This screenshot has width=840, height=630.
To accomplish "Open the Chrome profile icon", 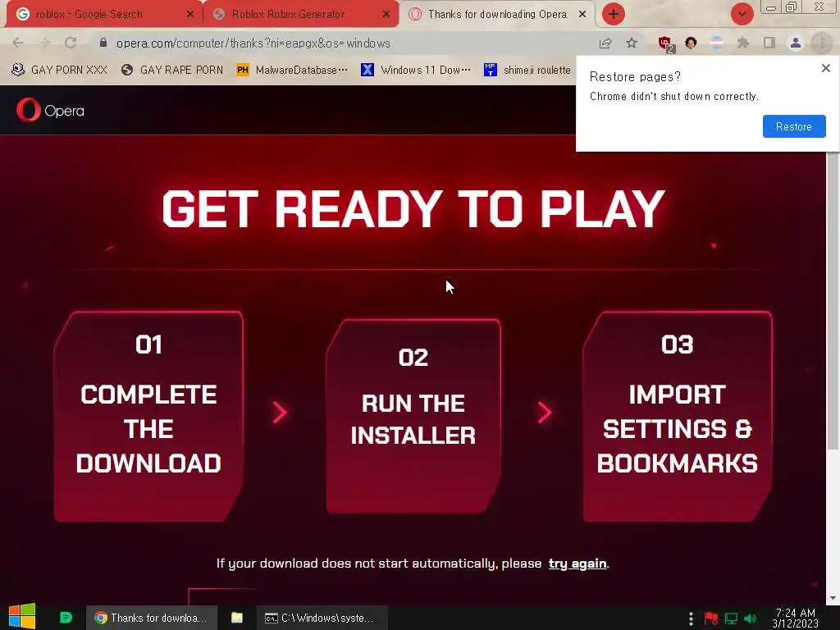I will pos(796,43).
